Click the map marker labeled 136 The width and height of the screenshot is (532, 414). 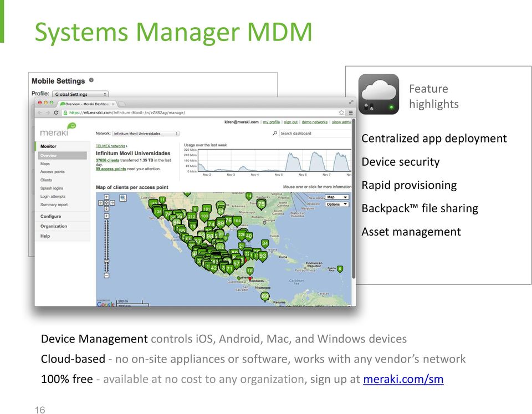click(x=158, y=212)
